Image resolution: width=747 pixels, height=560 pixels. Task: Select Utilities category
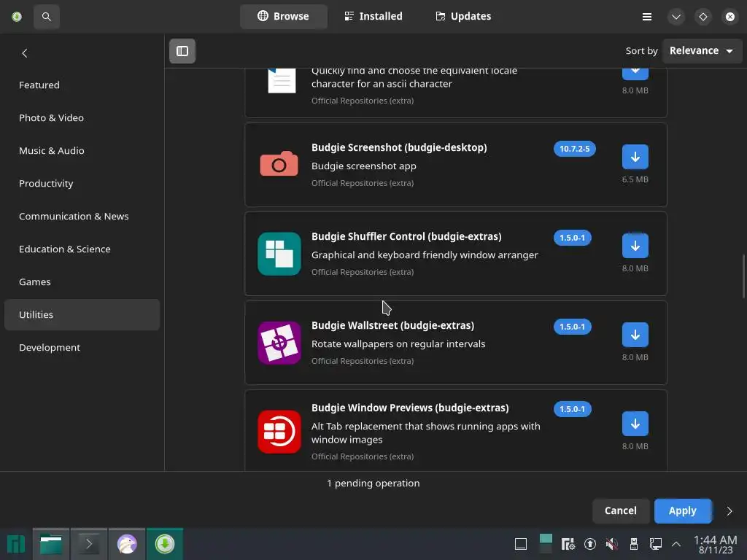(82, 315)
